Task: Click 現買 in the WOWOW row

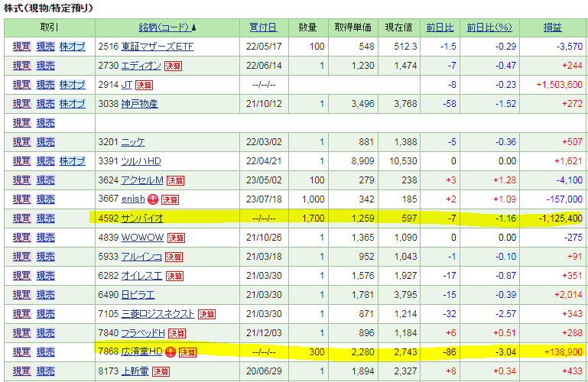Action: pos(21,238)
